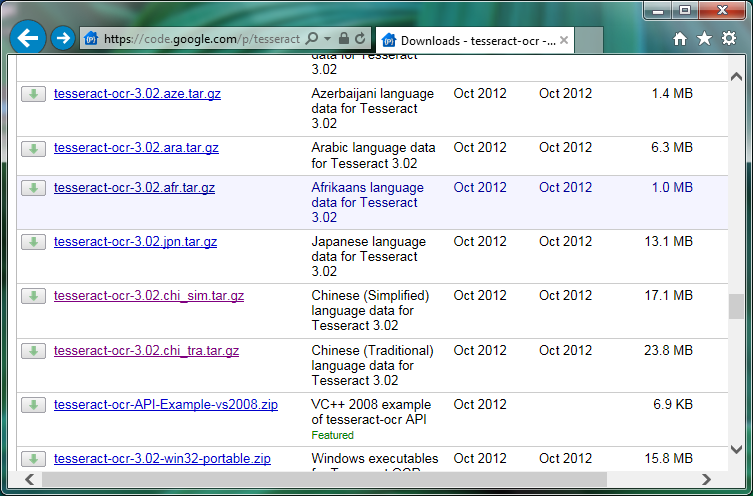Select the Downloads - tesseract-ocr tab
The height and width of the screenshot is (496, 753).
[474, 40]
